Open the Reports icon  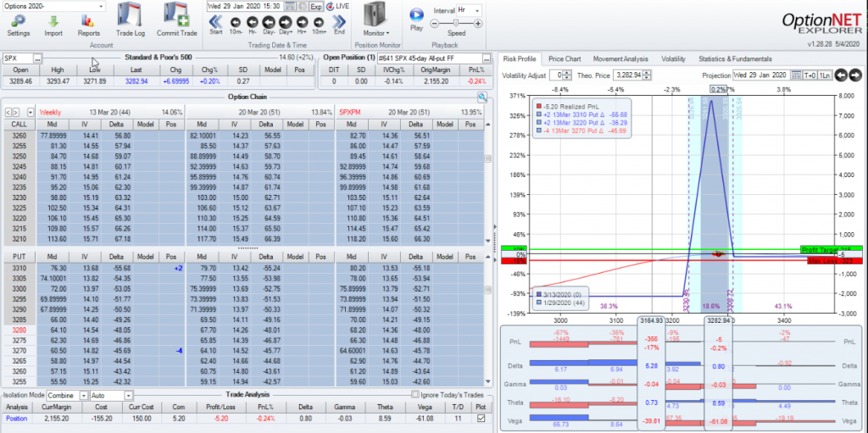(x=88, y=25)
